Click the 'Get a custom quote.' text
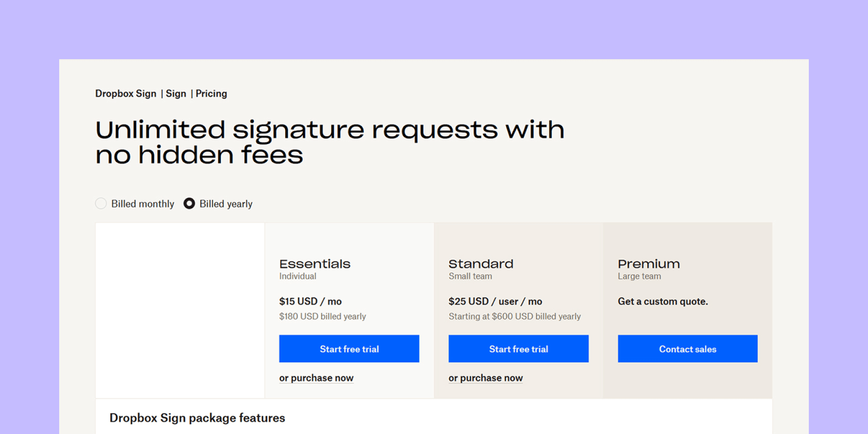The height and width of the screenshot is (434, 868). point(663,301)
